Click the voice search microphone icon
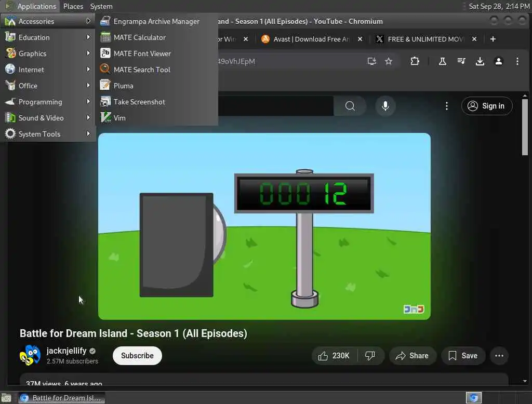The height and width of the screenshot is (404, 532). [385, 106]
